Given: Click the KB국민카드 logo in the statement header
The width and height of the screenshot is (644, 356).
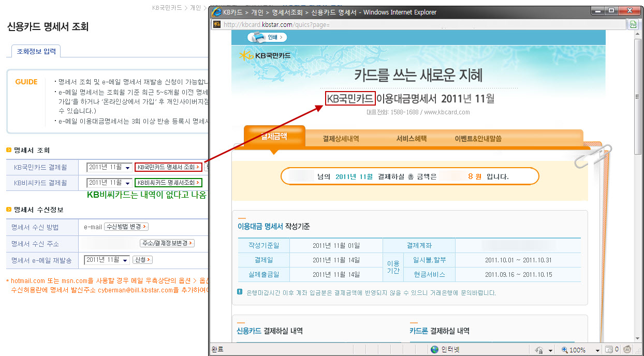Looking at the screenshot, I should click(265, 55).
